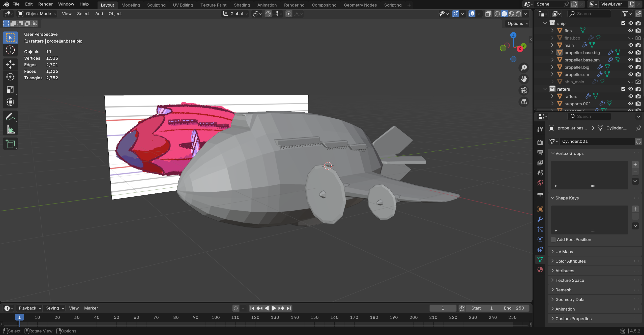This screenshot has height=335, width=644.
Task: Click the Cylinder.001 mesh name field
Action: [x=597, y=141]
